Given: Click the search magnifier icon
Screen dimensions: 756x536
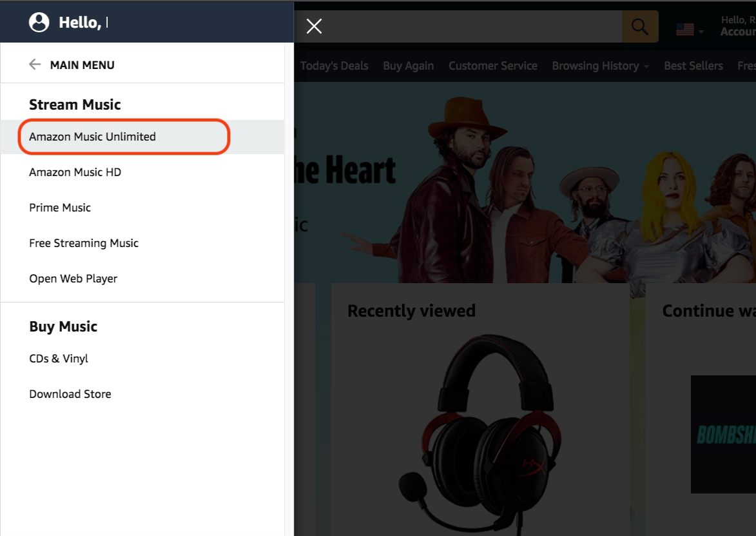Looking at the screenshot, I should (639, 26).
